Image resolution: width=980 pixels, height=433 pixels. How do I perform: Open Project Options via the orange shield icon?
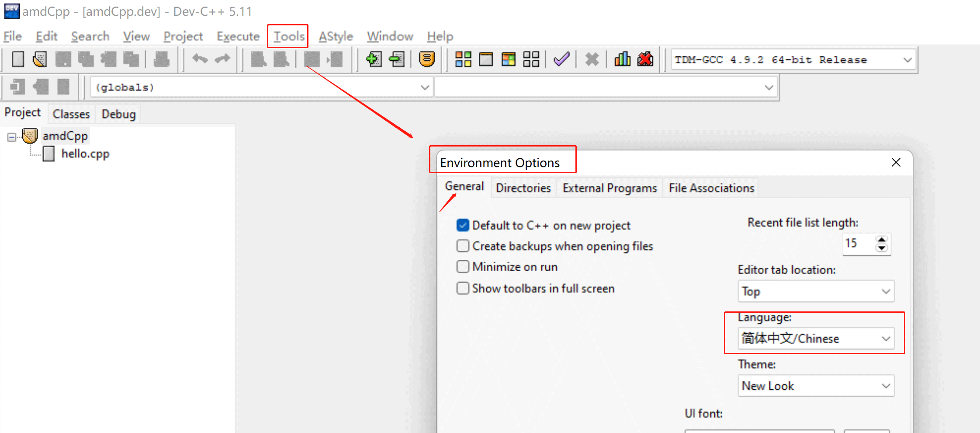click(426, 59)
